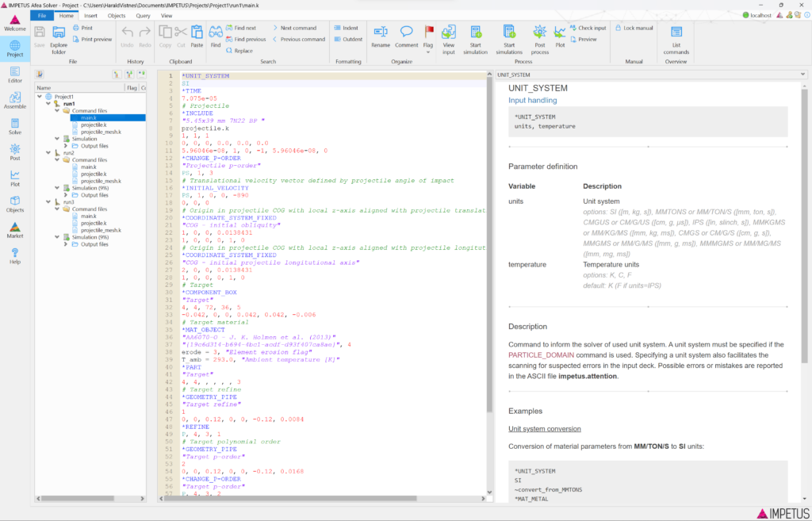The image size is (812, 521).
Task: Open the Objects view in sidebar
Action: point(14,204)
